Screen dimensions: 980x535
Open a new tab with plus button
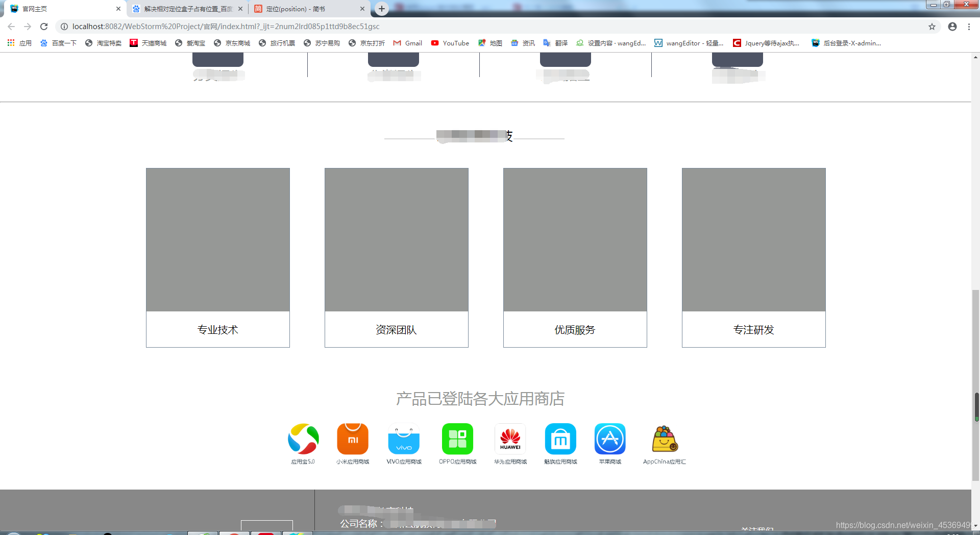click(382, 9)
